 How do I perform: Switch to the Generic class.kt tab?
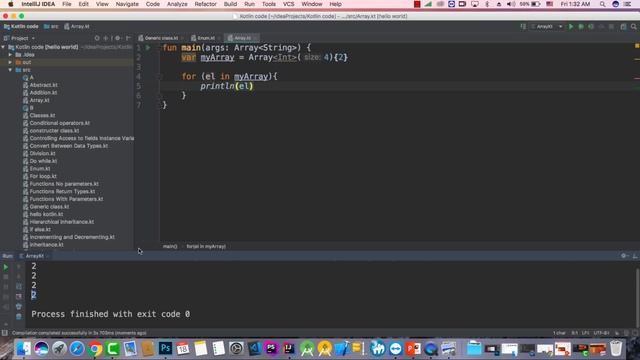pyautogui.click(x=161, y=38)
